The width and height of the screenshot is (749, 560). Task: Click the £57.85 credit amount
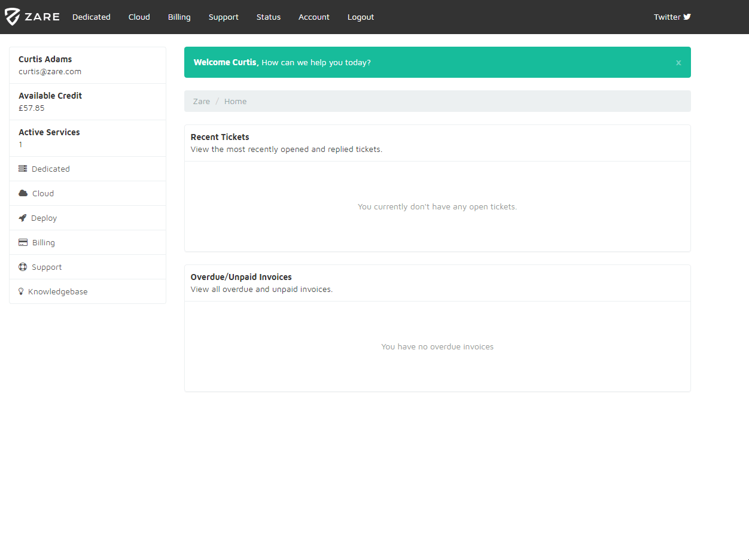[32, 108]
